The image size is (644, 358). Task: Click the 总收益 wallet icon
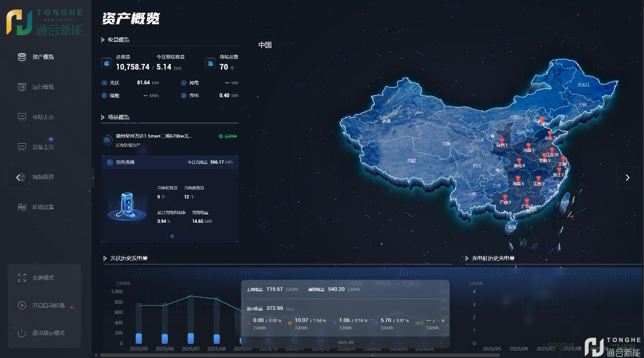(107, 63)
